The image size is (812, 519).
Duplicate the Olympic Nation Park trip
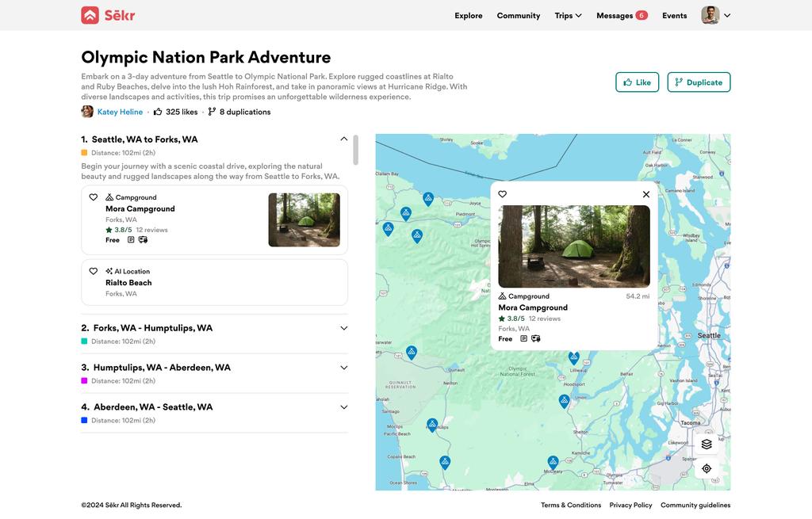tap(699, 82)
